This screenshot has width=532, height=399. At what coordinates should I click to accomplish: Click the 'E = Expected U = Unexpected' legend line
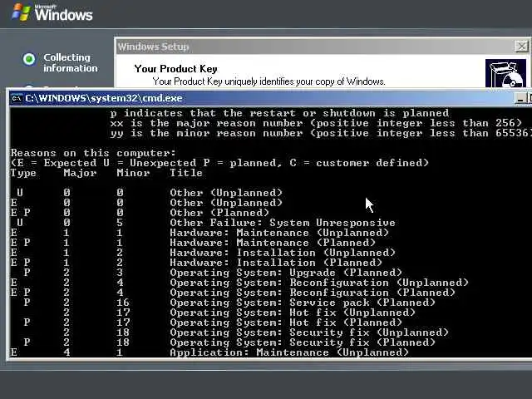(x=219, y=163)
